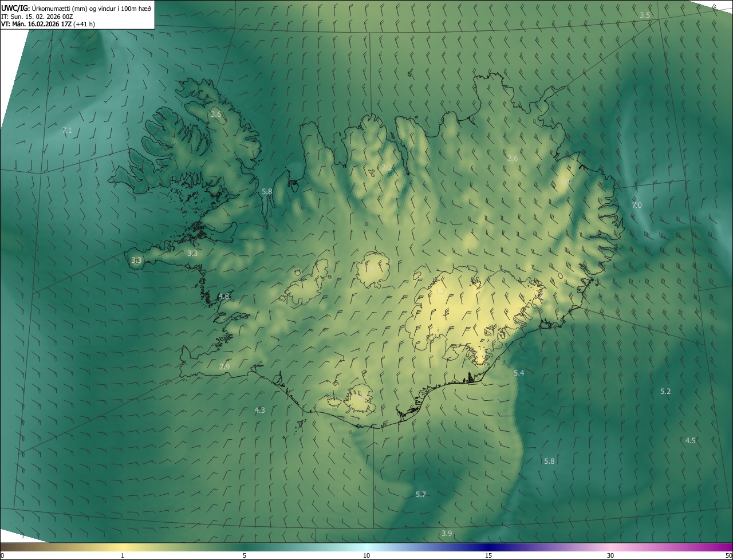Click the 30 tick label on the color scale

pos(610,555)
